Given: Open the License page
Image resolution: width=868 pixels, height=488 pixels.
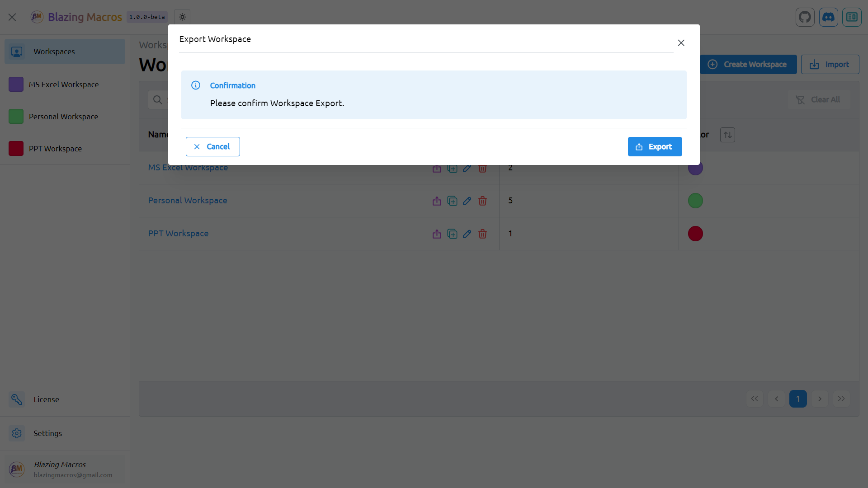Looking at the screenshot, I should point(65,399).
